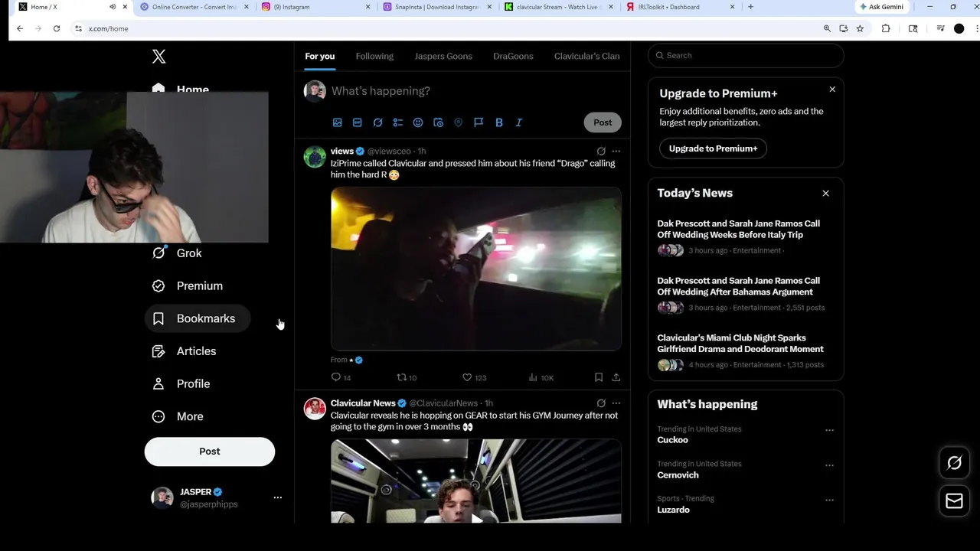Open Clavicular's Miami Club Night news story

click(x=740, y=343)
